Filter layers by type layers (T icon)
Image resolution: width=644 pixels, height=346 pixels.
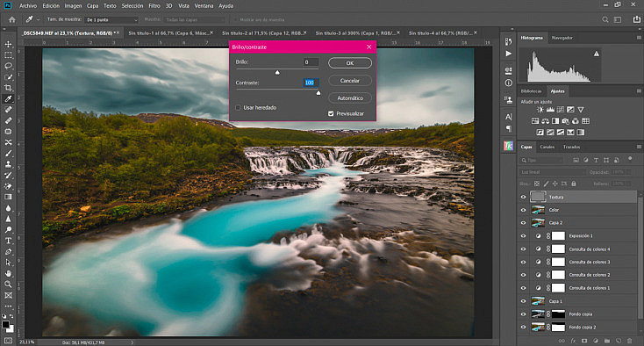[596, 160]
